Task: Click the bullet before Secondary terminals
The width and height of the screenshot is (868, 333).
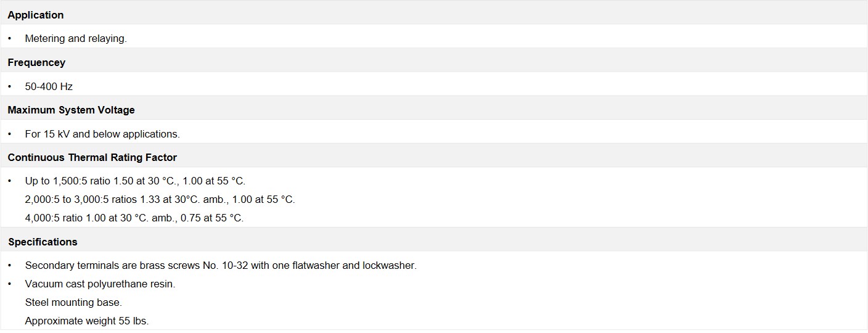Action: pyautogui.click(x=10, y=266)
